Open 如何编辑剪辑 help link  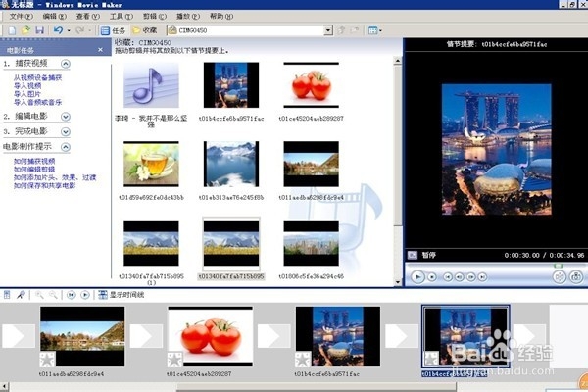(x=34, y=170)
